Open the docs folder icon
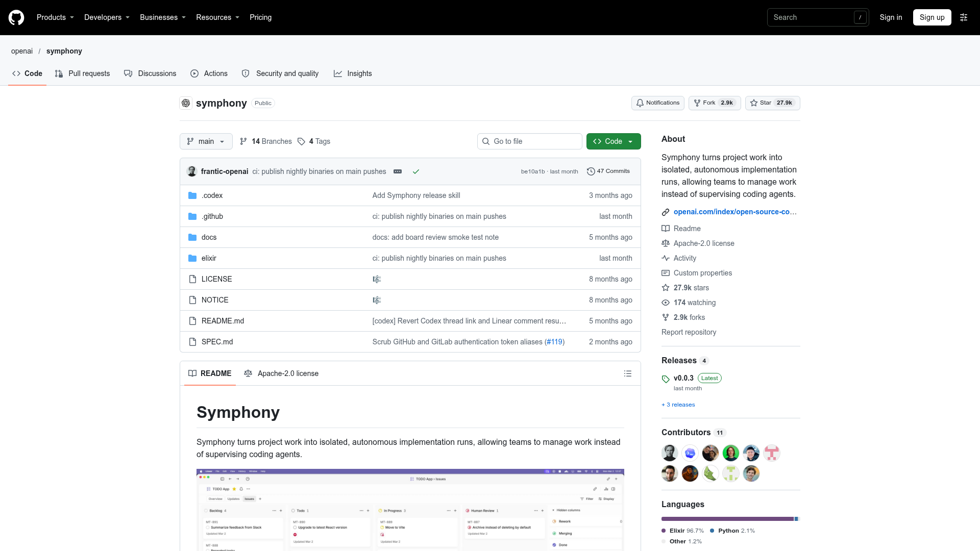This screenshot has height=551, width=980. tap(192, 237)
